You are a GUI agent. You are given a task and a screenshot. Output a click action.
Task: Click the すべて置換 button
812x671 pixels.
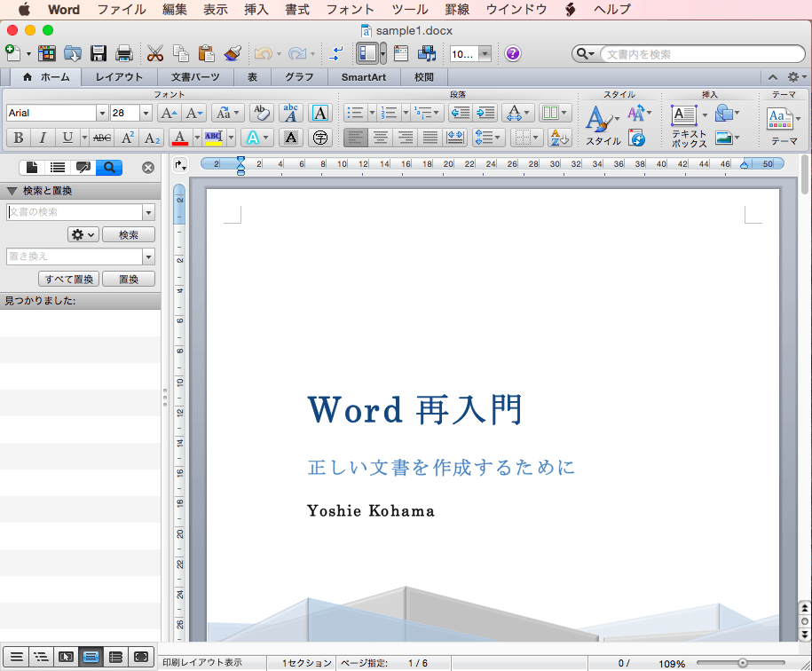[69, 280]
